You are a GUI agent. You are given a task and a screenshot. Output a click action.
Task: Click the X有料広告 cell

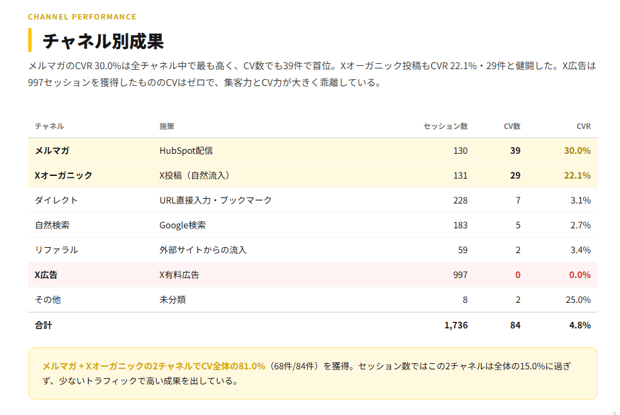(x=179, y=275)
